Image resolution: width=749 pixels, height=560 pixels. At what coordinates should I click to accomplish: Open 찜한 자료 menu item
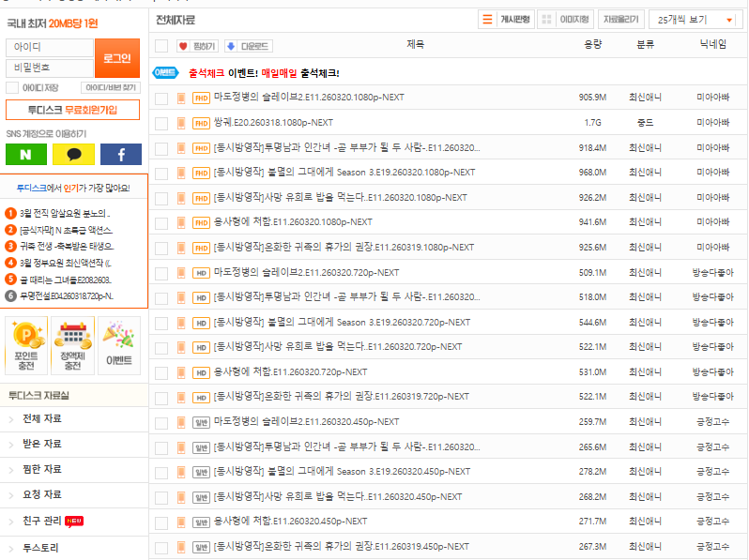point(42,469)
